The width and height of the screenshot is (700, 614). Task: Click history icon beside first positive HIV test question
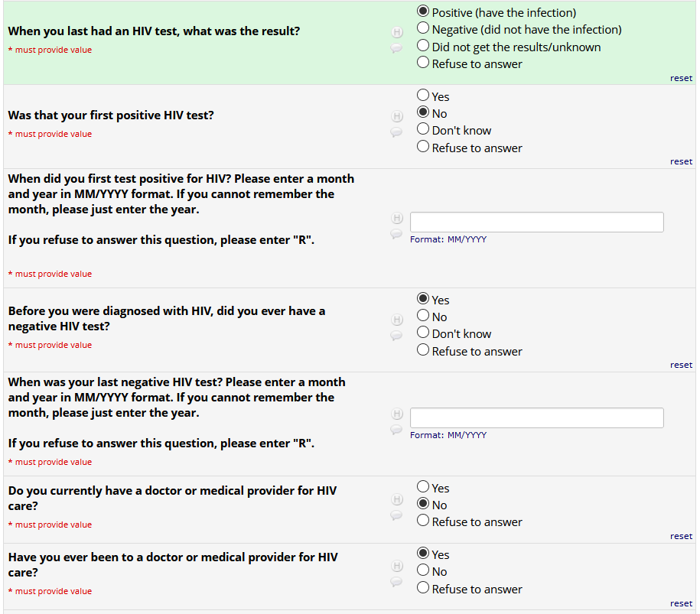tap(396, 117)
